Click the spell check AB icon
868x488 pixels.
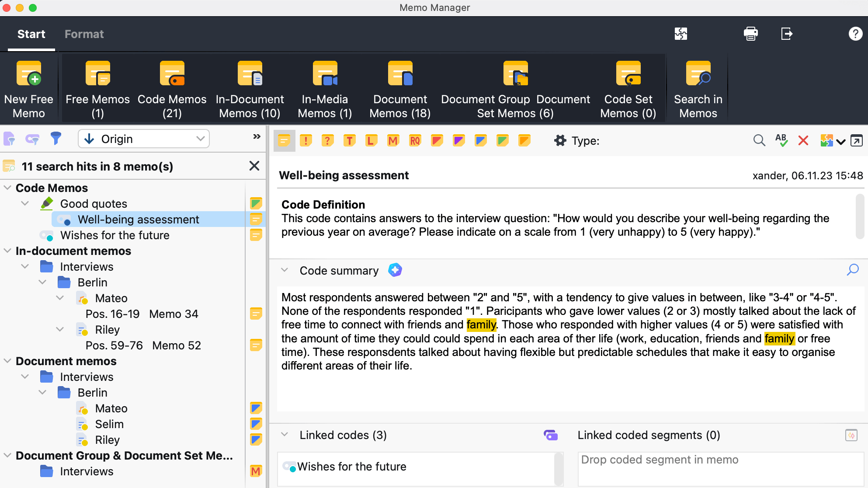(781, 140)
